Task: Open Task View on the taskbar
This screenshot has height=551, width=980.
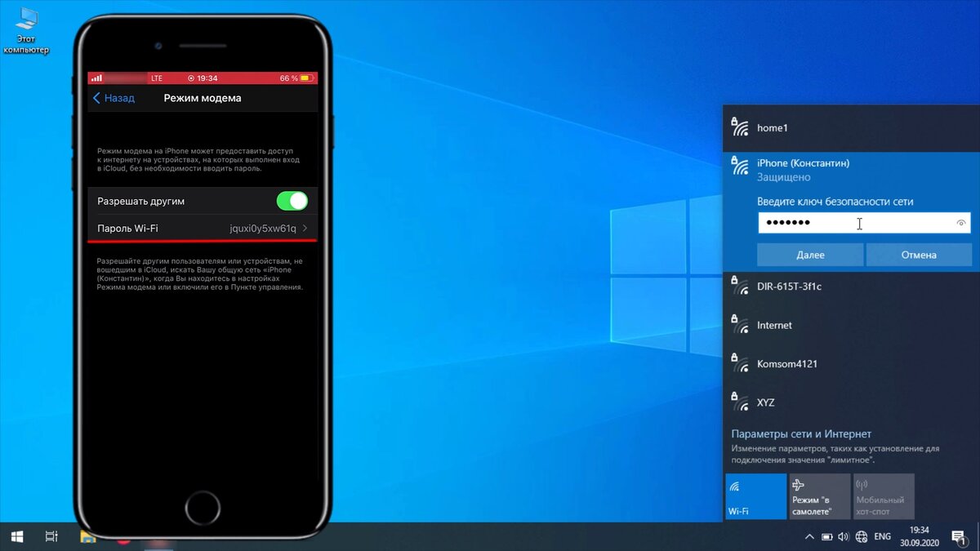Action: click(51, 536)
